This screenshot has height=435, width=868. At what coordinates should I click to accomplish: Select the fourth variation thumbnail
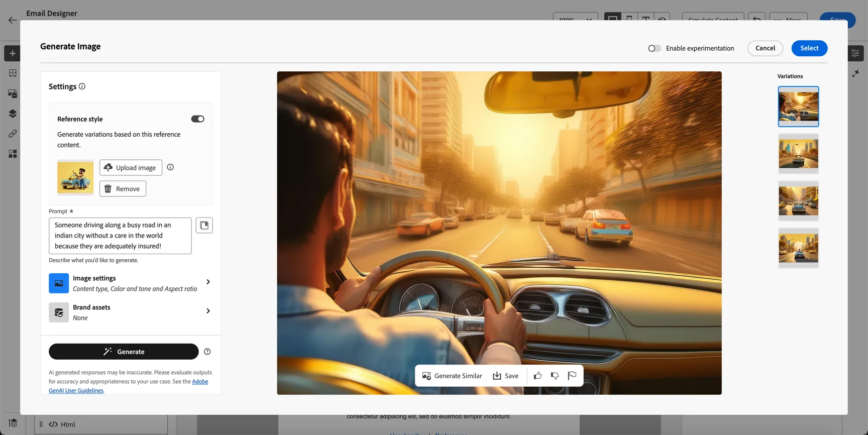coord(798,248)
